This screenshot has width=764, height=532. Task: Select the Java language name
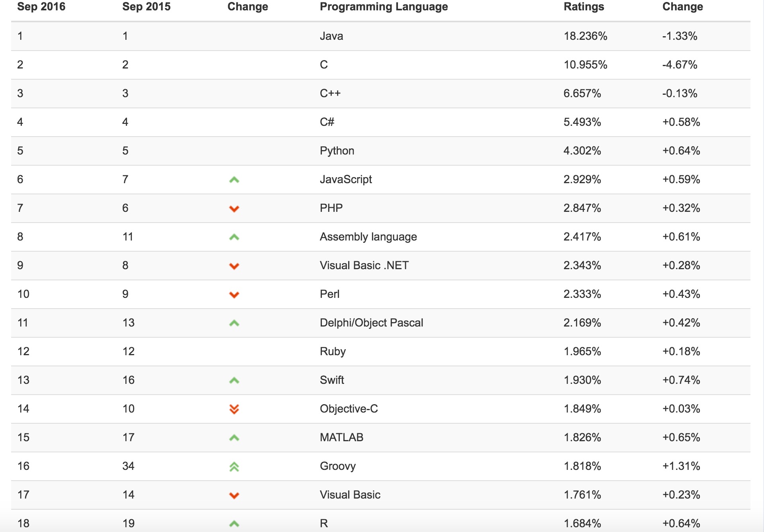(x=331, y=36)
